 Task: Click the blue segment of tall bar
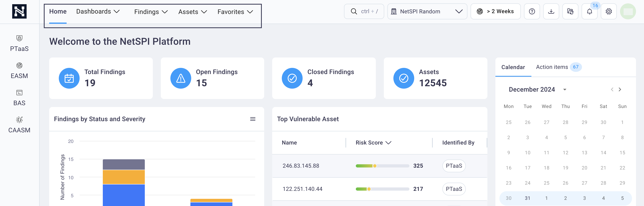(124, 195)
